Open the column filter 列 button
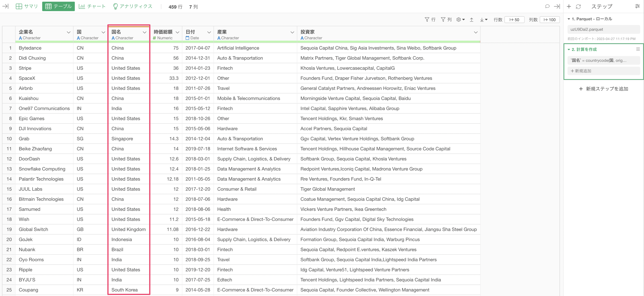644x296 pixels. 446,20
